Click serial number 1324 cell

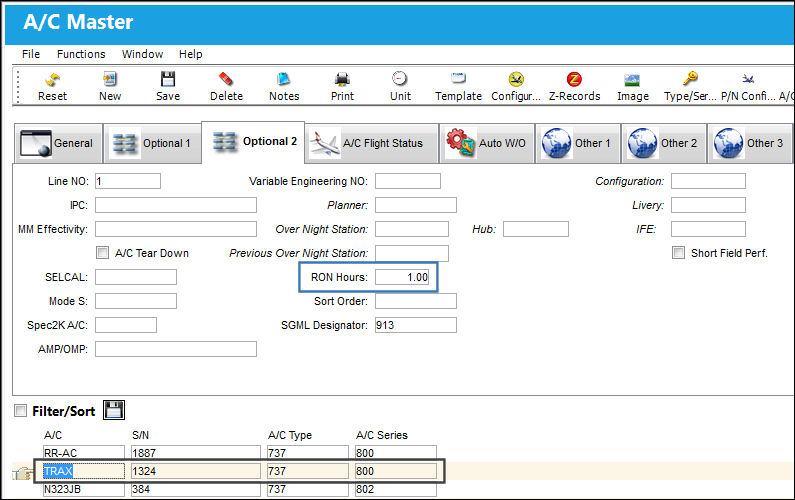196,471
